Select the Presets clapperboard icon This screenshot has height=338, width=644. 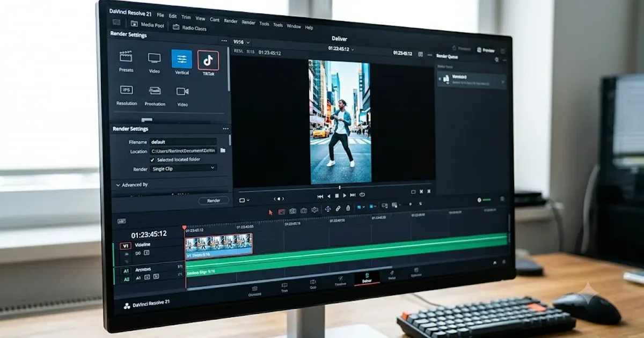coord(126,56)
